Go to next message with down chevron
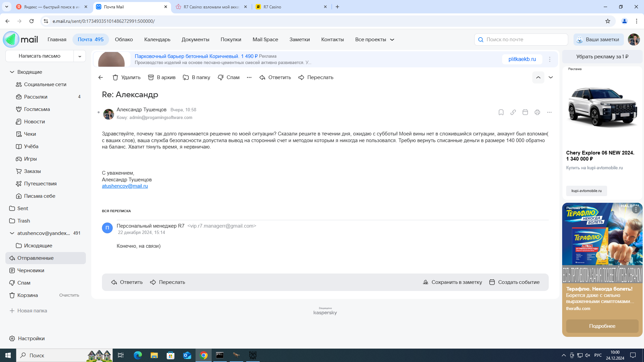This screenshot has width=644, height=362. (551, 77)
